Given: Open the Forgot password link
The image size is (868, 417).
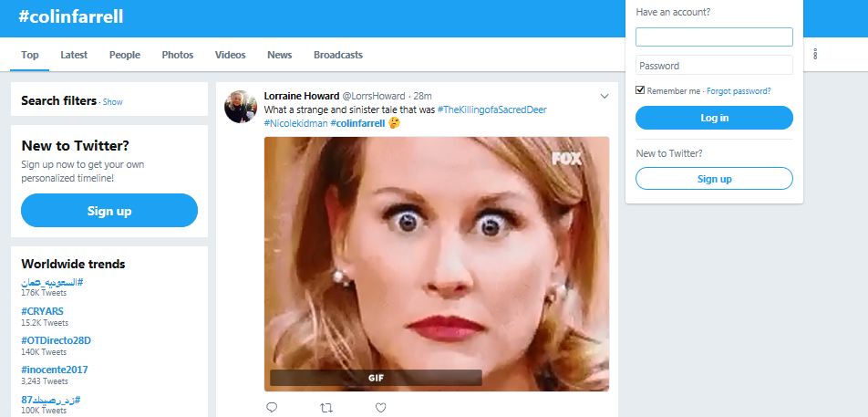Looking at the screenshot, I should pos(739,91).
